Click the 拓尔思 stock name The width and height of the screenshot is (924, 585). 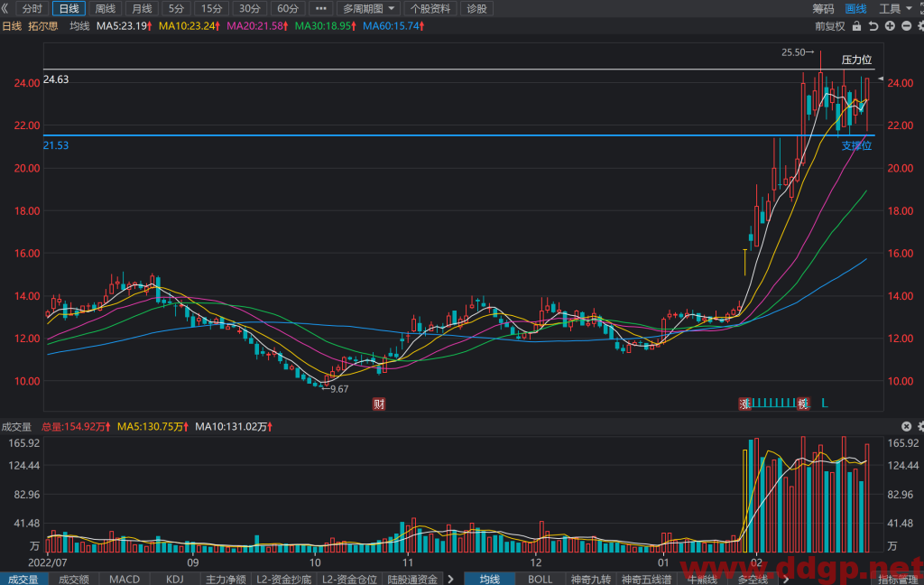point(43,26)
